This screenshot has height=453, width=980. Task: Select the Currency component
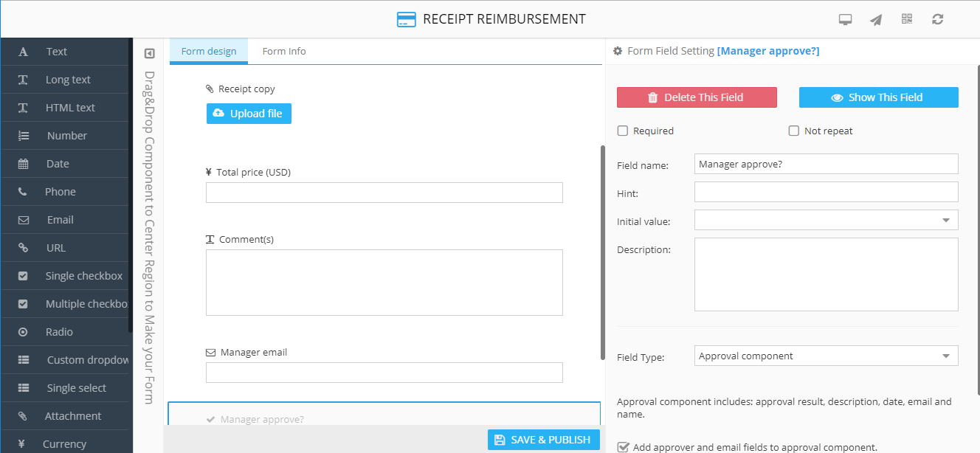65,443
